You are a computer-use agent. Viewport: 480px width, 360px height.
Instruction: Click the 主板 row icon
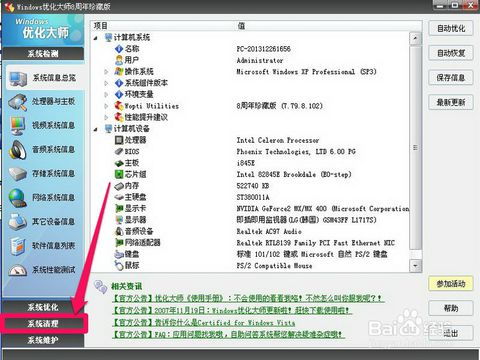[x=119, y=163]
